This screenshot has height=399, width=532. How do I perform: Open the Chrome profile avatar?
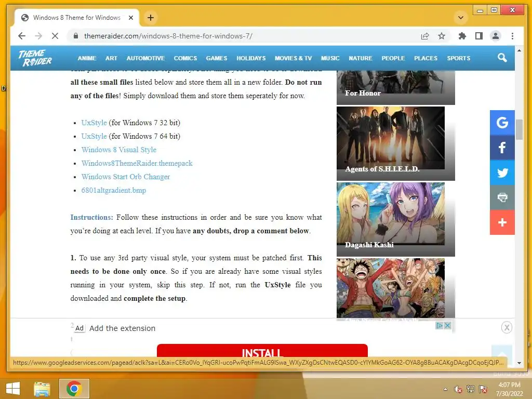495,36
